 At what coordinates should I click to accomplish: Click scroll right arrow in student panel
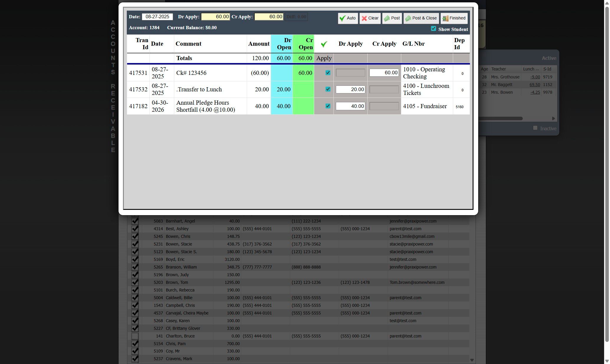(x=553, y=118)
